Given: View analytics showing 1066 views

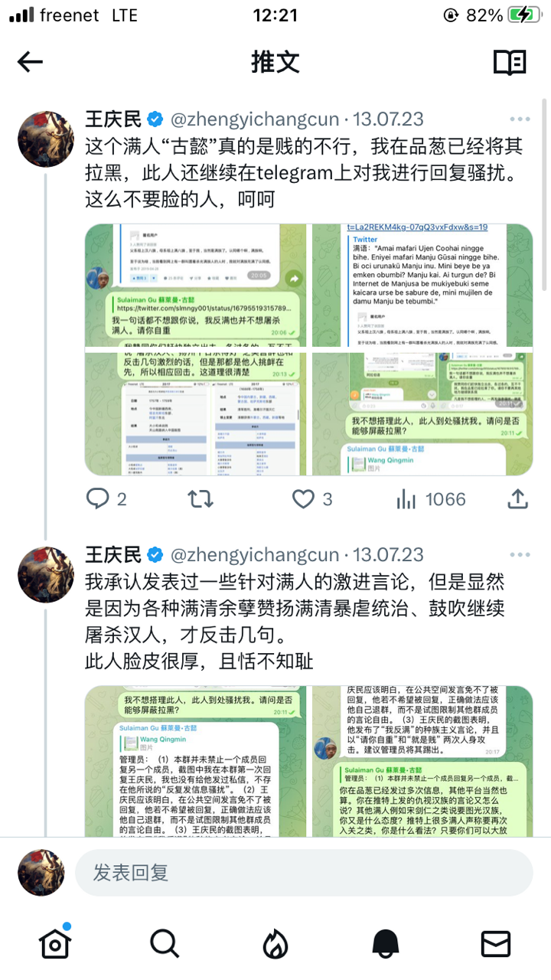Looking at the screenshot, I should tap(431, 499).
